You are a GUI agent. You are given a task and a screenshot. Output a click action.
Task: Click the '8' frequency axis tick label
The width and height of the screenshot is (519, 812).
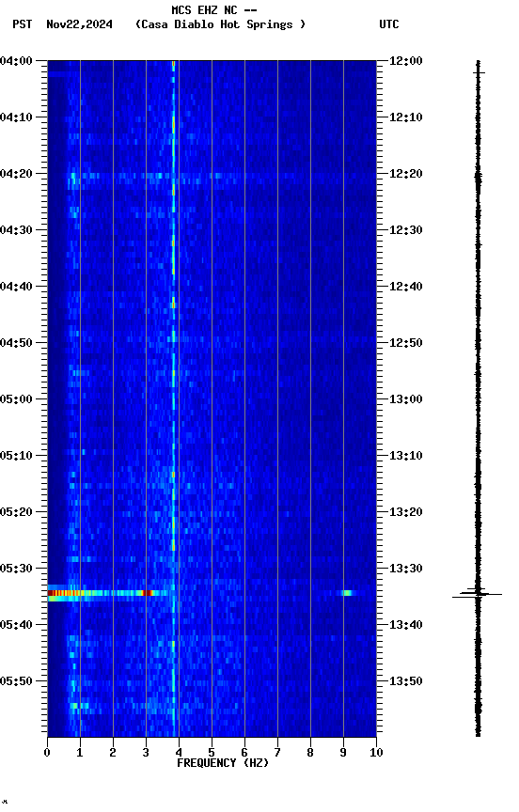pyautogui.click(x=310, y=753)
